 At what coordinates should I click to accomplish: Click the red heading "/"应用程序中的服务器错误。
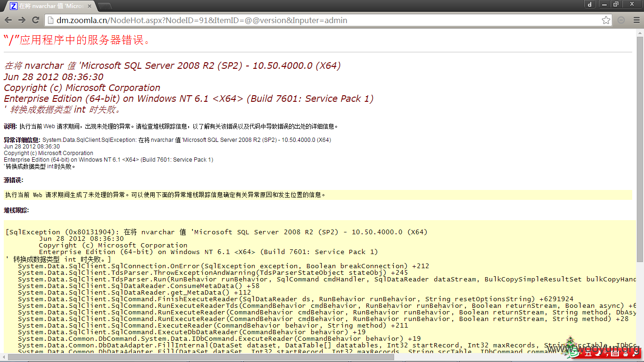pos(77,40)
